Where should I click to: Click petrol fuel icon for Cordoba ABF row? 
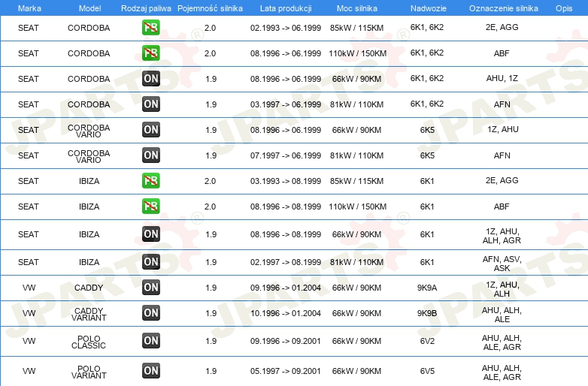click(x=150, y=53)
